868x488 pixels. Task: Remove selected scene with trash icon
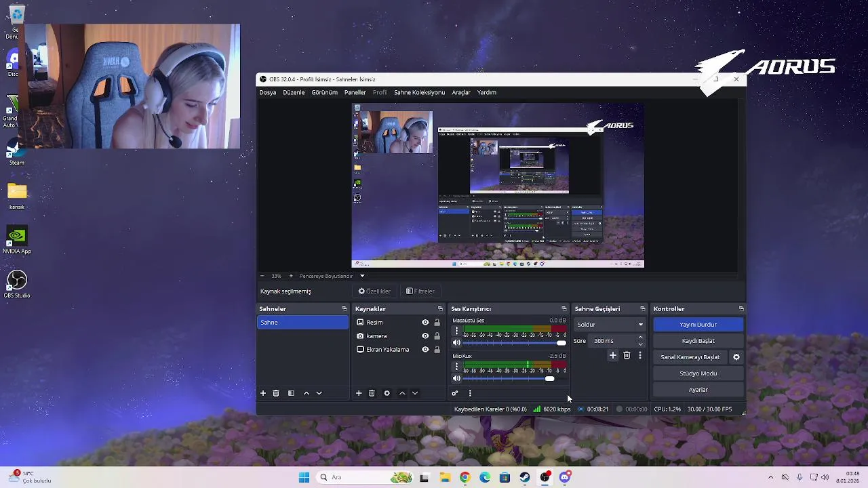pyautogui.click(x=276, y=393)
